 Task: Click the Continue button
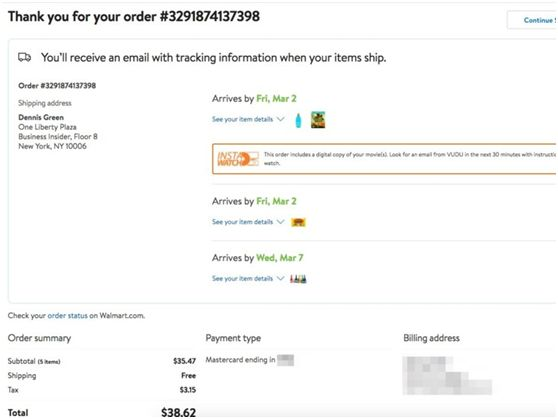coord(532,20)
